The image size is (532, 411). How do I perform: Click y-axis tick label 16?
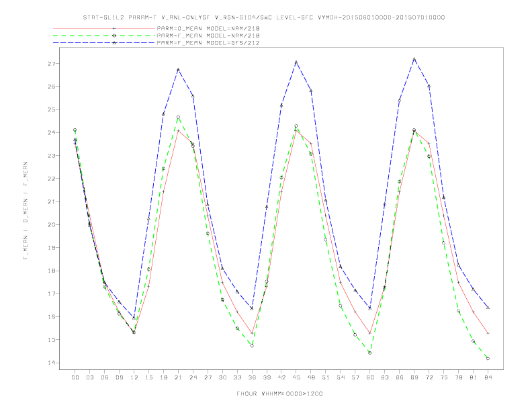coord(52,317)
